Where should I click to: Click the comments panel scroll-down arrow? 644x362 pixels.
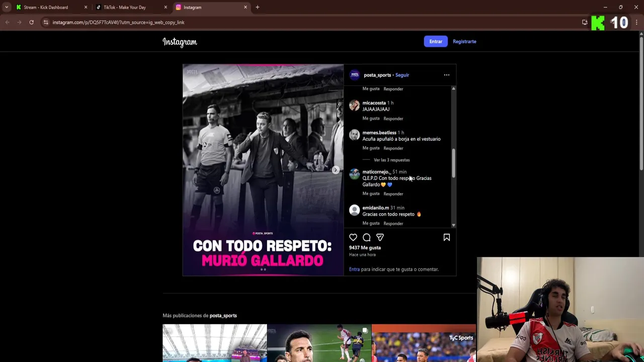point(453,225)
